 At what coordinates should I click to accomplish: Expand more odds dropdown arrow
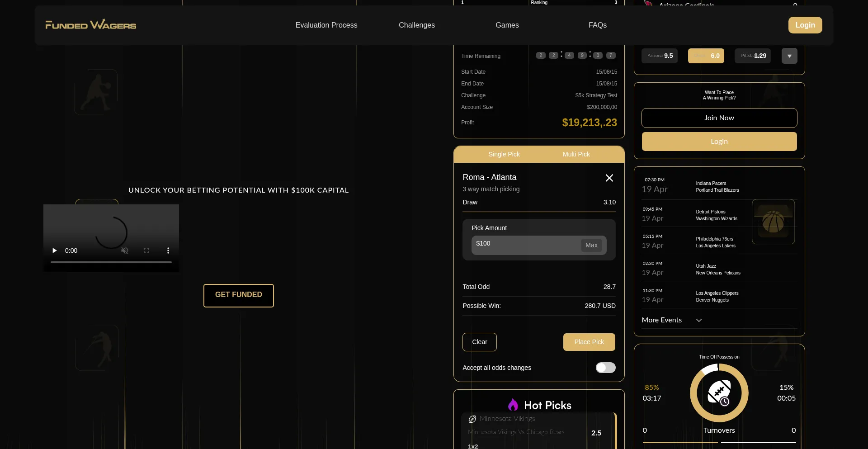(x=789, y=56)
